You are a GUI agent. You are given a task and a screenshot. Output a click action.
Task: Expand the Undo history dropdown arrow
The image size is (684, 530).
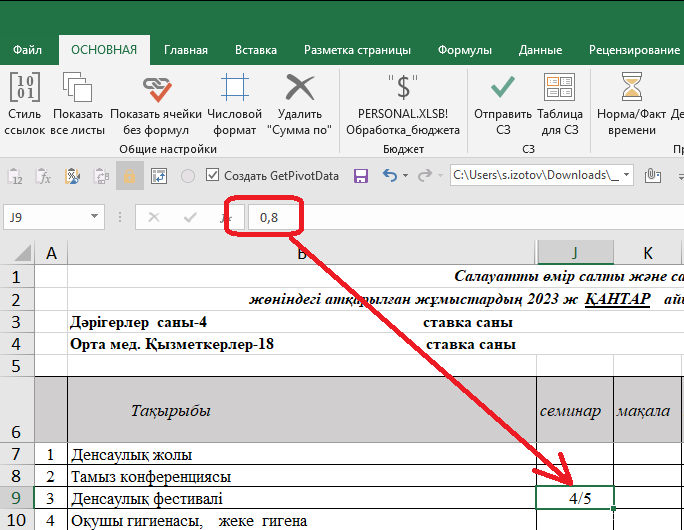(405, 176)
